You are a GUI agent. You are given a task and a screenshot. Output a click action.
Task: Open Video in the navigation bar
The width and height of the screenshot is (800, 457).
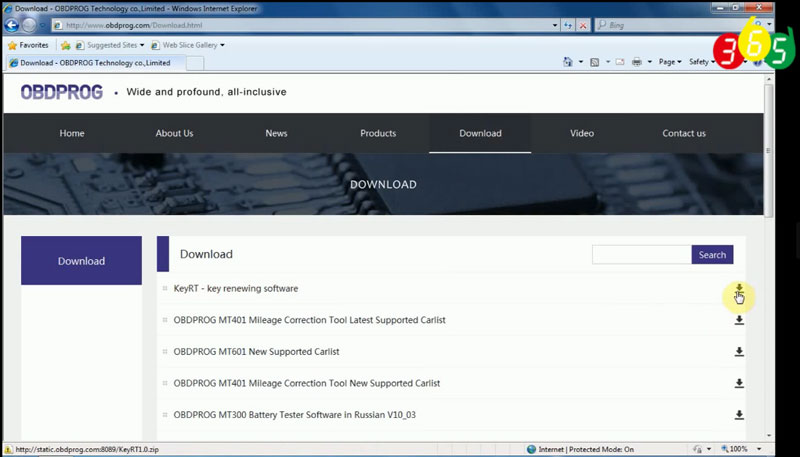coord(582,133)
